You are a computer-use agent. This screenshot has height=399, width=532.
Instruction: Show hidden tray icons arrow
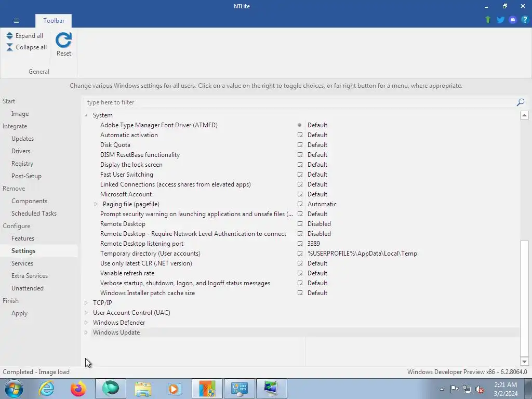pyautogui.click(x=442, y=389)
